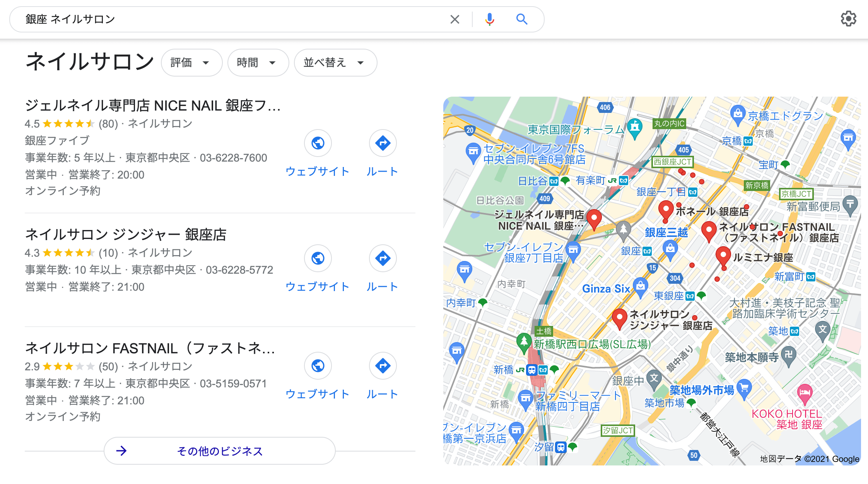868x484 pixels.
Task: Click the website globe icon for ジンジャー 銀座店
Action: [318, 258]
